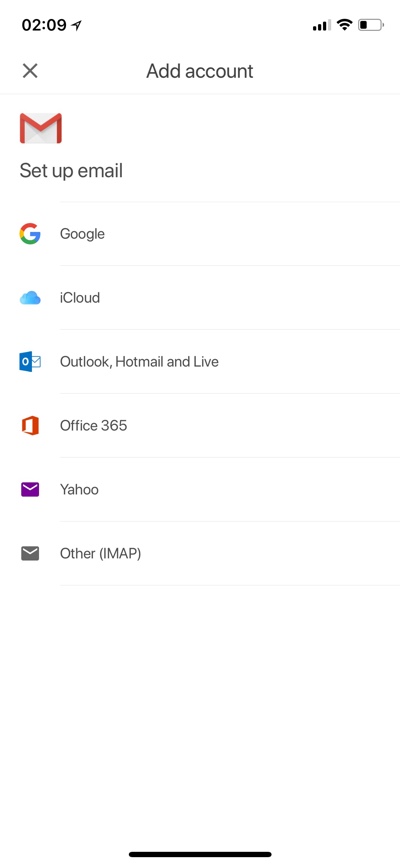Tap the Google G icon

[x=30, y=234]
